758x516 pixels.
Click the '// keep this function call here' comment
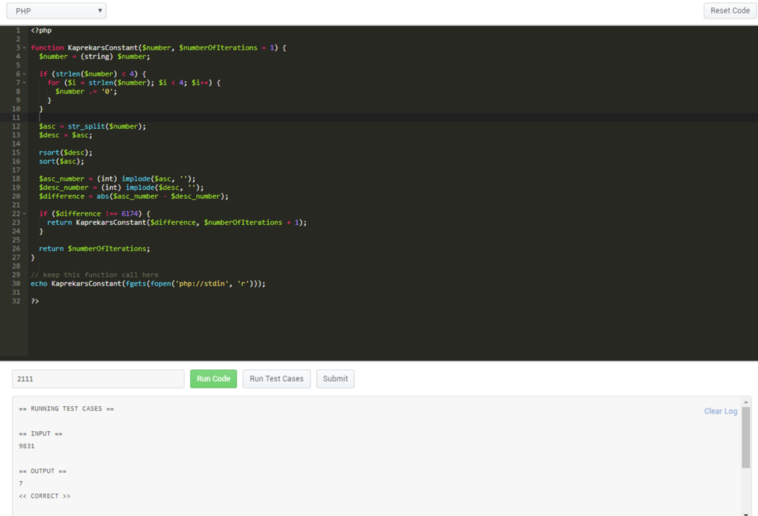coord(94,275)
